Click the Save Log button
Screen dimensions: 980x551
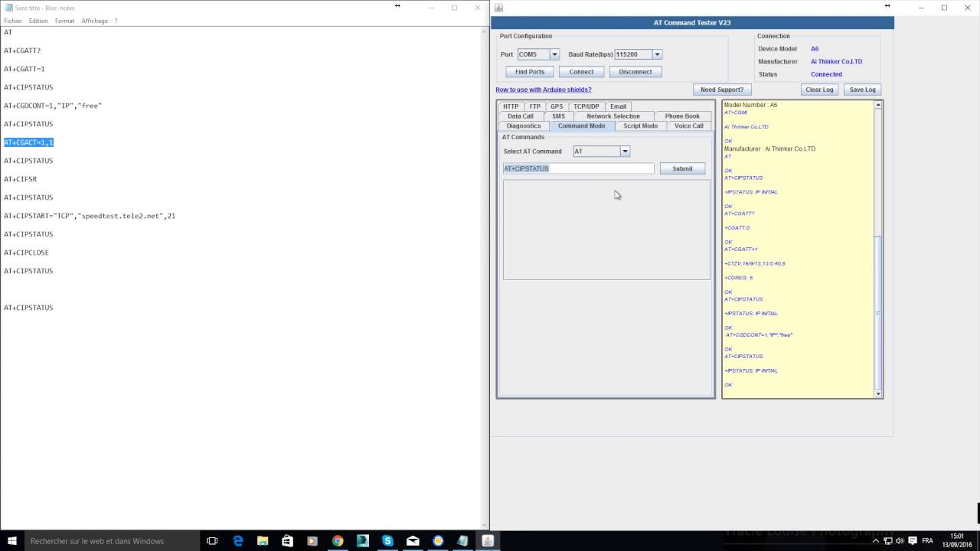[x=862, y=90]
